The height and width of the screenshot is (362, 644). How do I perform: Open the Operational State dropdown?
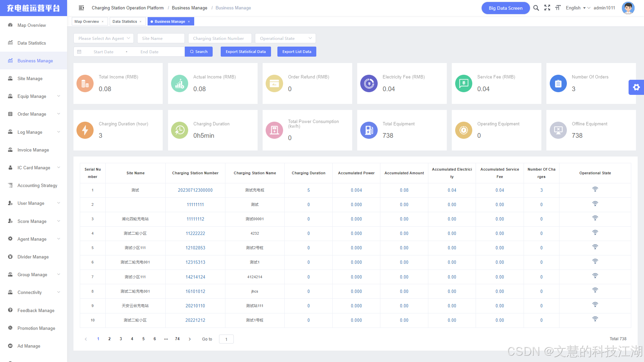285,38
